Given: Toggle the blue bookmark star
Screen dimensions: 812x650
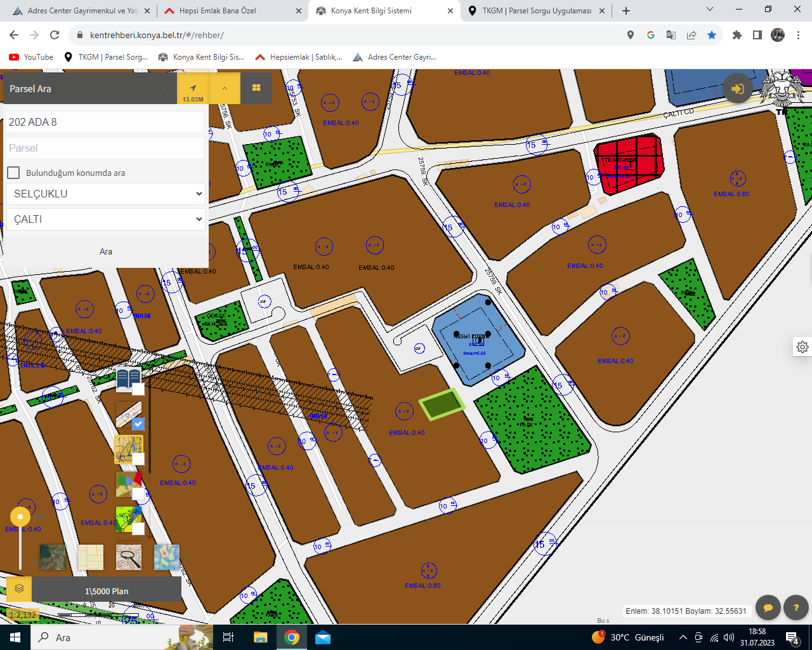Looking at the screenshot, I should 712,35.
